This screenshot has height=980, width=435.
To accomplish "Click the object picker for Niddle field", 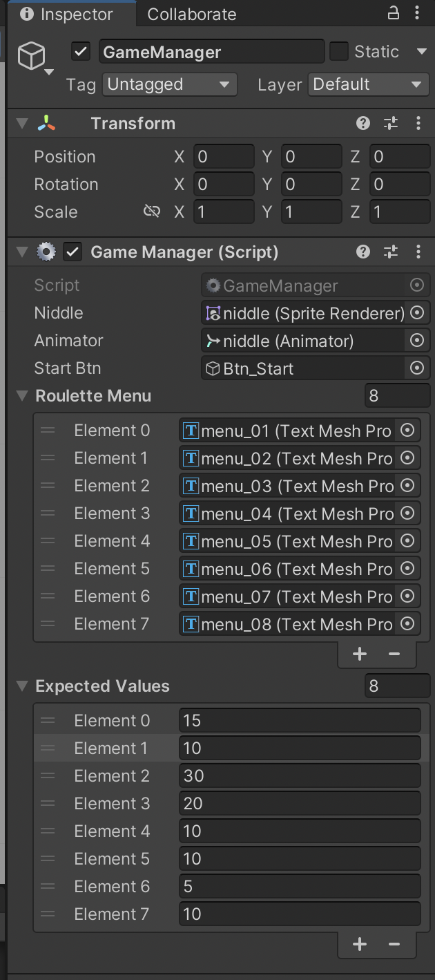I will (x=417, y=313).
